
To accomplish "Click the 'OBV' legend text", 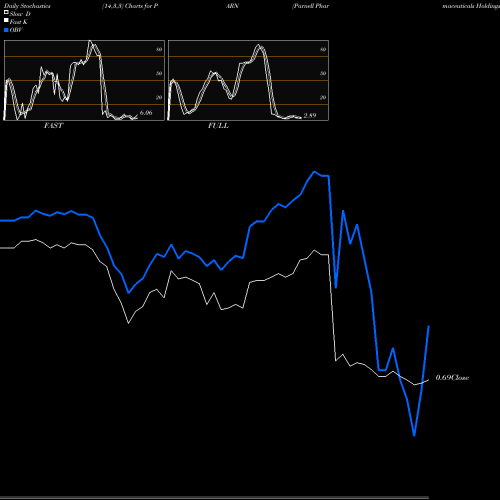I will point(16,30).
